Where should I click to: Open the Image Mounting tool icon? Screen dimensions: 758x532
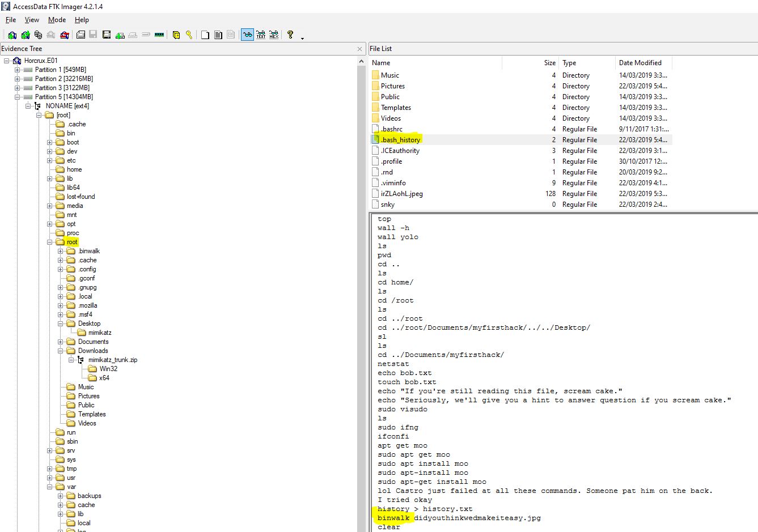[x=38, y=35]
